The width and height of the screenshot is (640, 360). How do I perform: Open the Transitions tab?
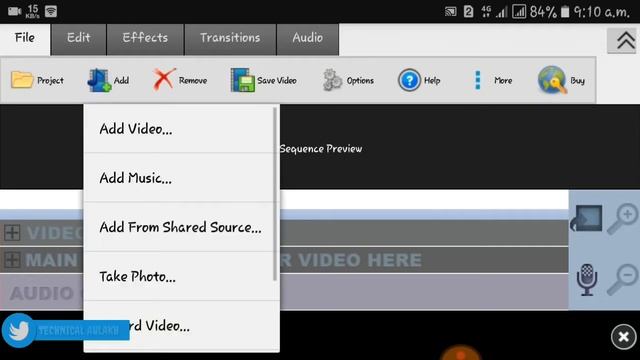pyautogui.click(x=230, y=39)
